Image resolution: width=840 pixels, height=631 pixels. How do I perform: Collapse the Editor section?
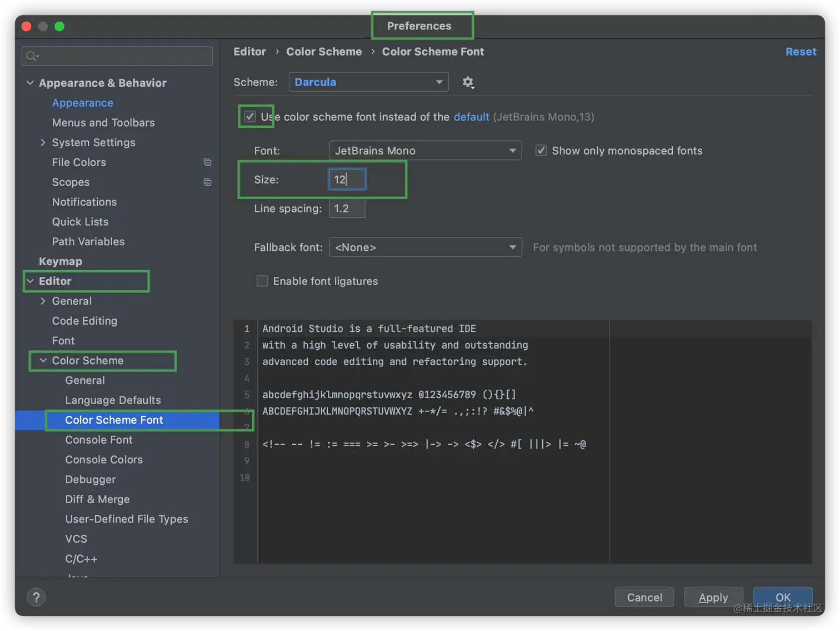tap(30, 281)
